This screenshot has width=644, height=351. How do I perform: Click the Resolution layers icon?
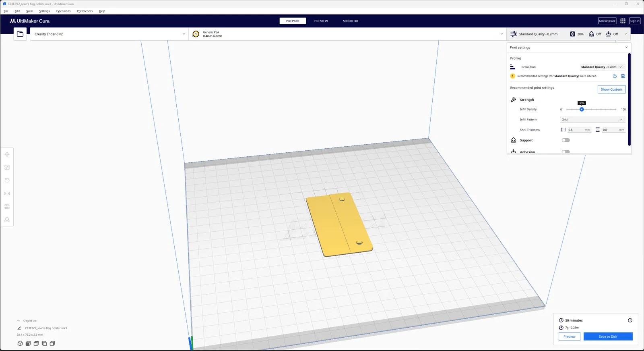point(513,67)
